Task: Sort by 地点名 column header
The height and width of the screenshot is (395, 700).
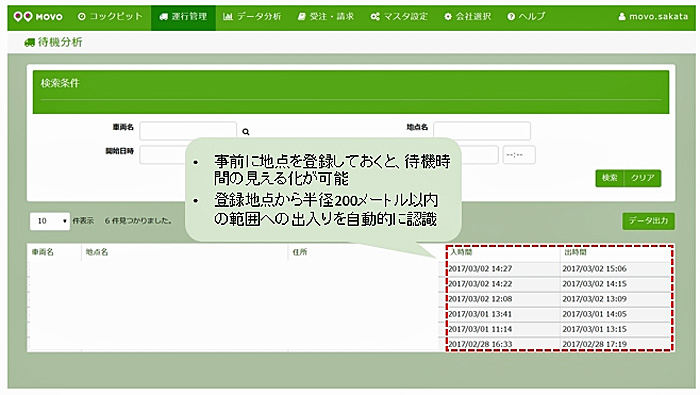Action: coord(97,252)
